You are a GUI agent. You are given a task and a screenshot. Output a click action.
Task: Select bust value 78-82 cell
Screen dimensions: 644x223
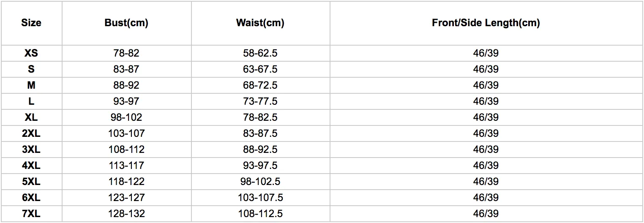126,53
